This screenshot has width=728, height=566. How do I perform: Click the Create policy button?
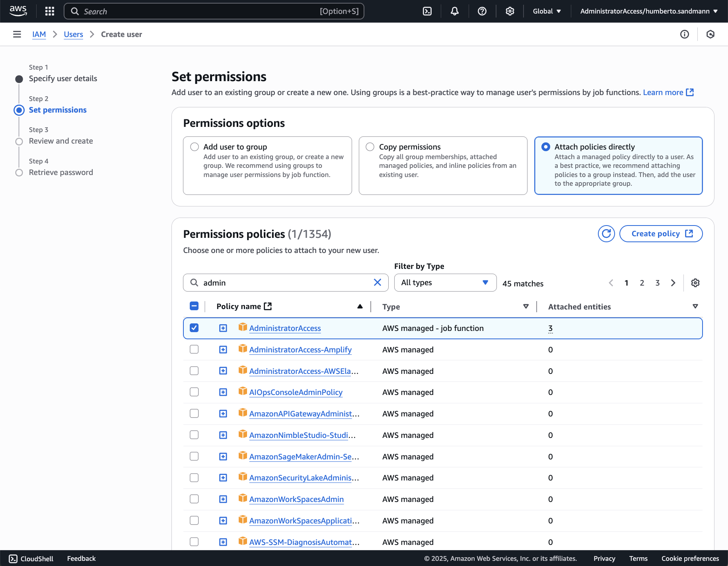point(661,234)
